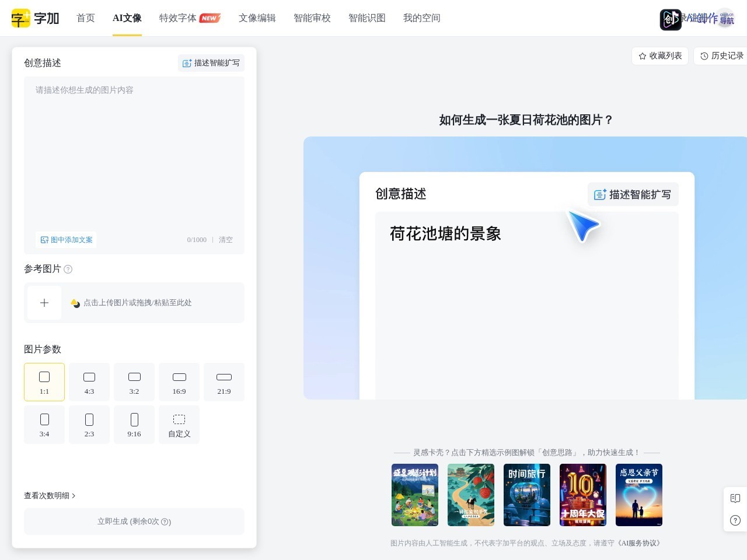This screenshot has height=560, width=747.
Task: Select the 21:9 aspect ratio
Action: [224, 382]
